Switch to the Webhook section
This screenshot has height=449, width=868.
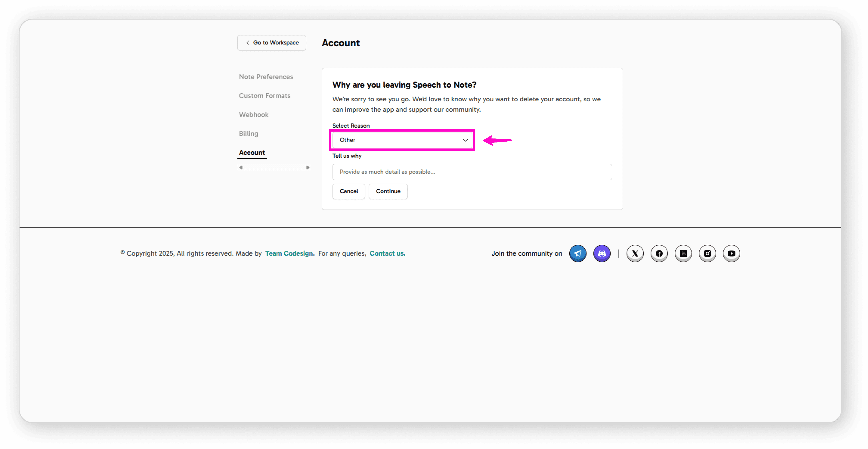point(253,115)
